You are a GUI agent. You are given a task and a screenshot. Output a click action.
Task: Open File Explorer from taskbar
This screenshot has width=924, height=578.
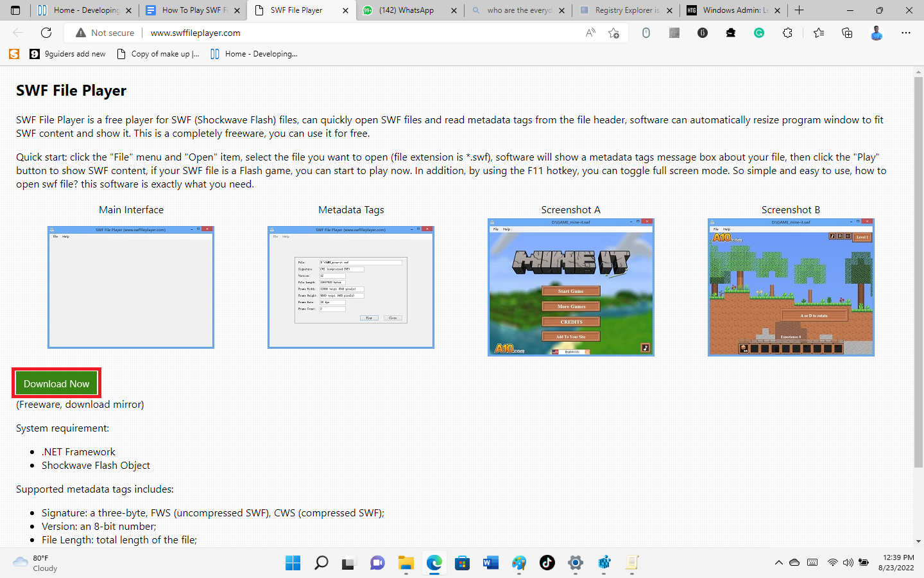tap(406, 563)
